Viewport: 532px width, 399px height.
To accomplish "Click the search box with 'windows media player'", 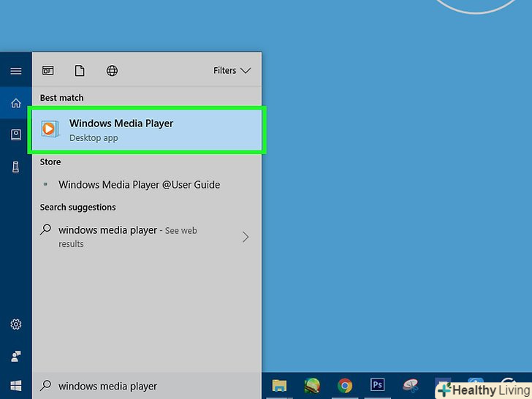I will click(153, 386).
